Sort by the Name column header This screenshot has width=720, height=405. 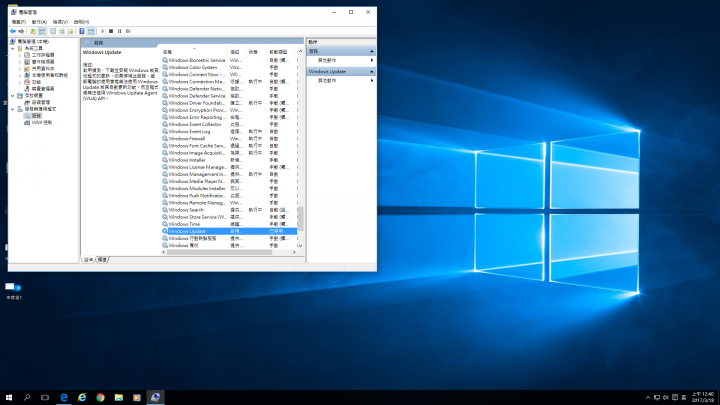click(x=194, y=52)
